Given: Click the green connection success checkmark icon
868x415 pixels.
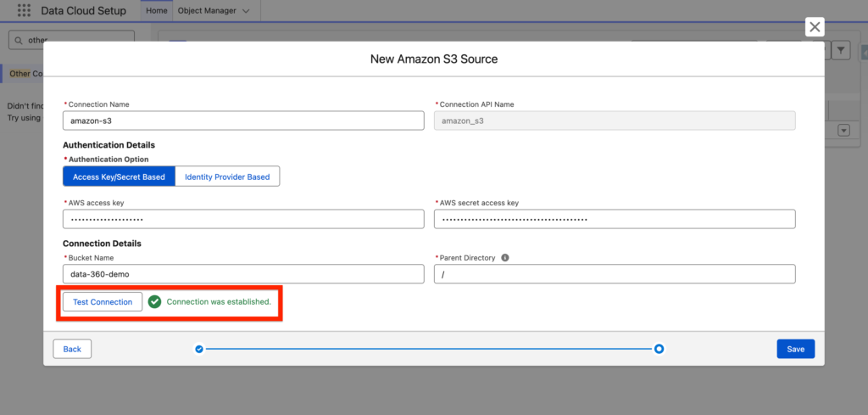Looking at the screenshot, I should point(154,302).
